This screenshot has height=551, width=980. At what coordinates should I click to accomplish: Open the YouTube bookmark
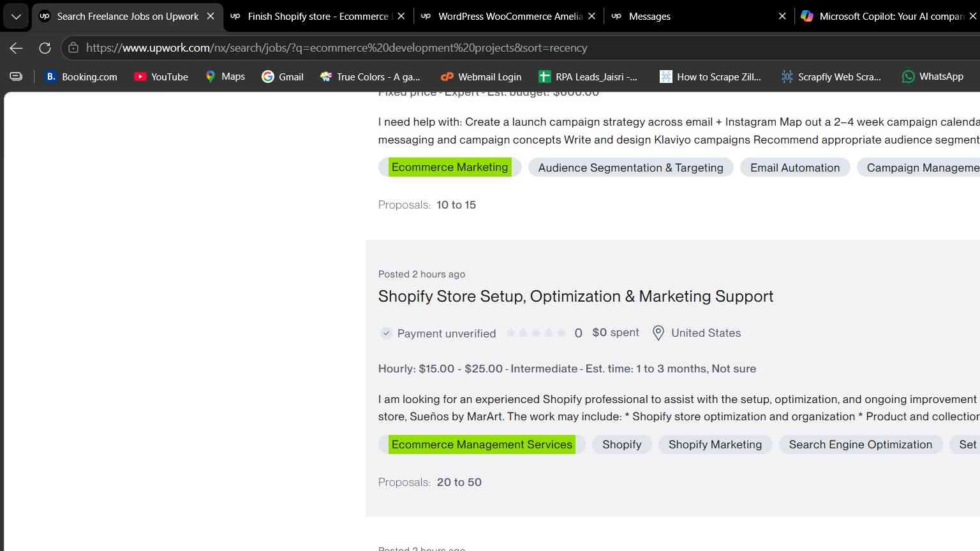click(x=161, y=77)
